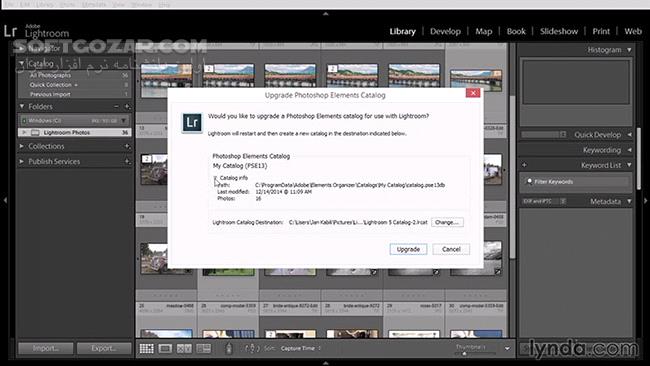The width and height of the screenshot is (650, 366).
Task: Open the Slideshow module
Action: [x=559, y=32]
